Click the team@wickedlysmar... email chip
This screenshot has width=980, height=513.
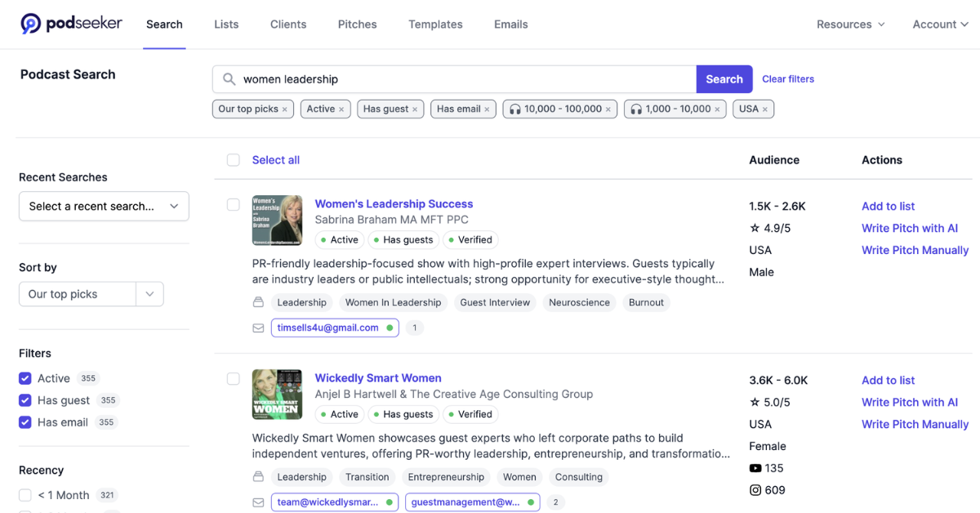pyautogui.click(x=336, y=502)
